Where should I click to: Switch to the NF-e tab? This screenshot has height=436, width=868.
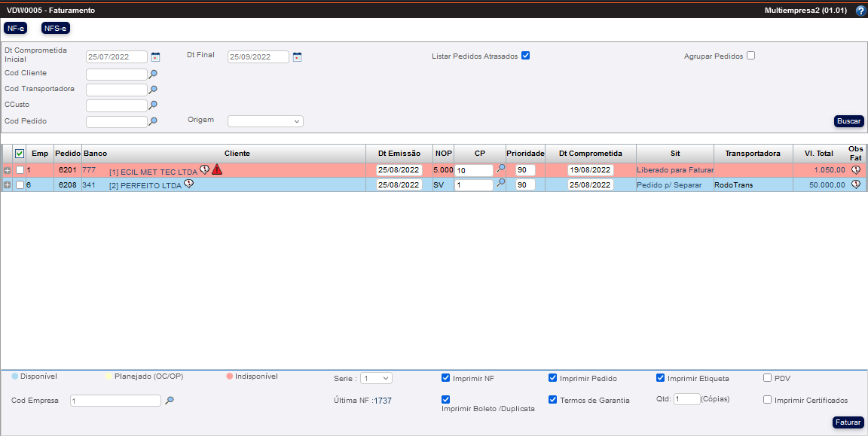pos(15,28)
